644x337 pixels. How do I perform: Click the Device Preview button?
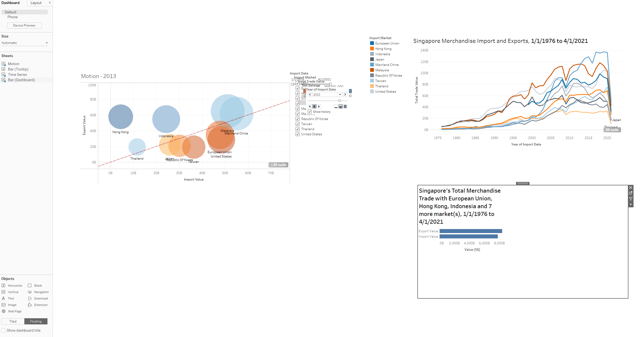tap(24, 25)
